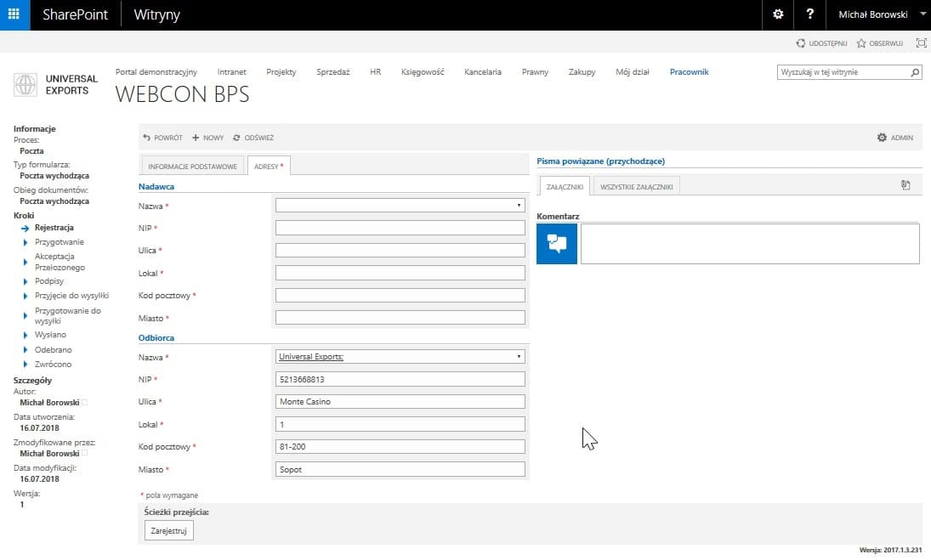This screenshot has height=560, width=931.
Task: Open the Zakupy navigation item
Action: click(582, 71)
